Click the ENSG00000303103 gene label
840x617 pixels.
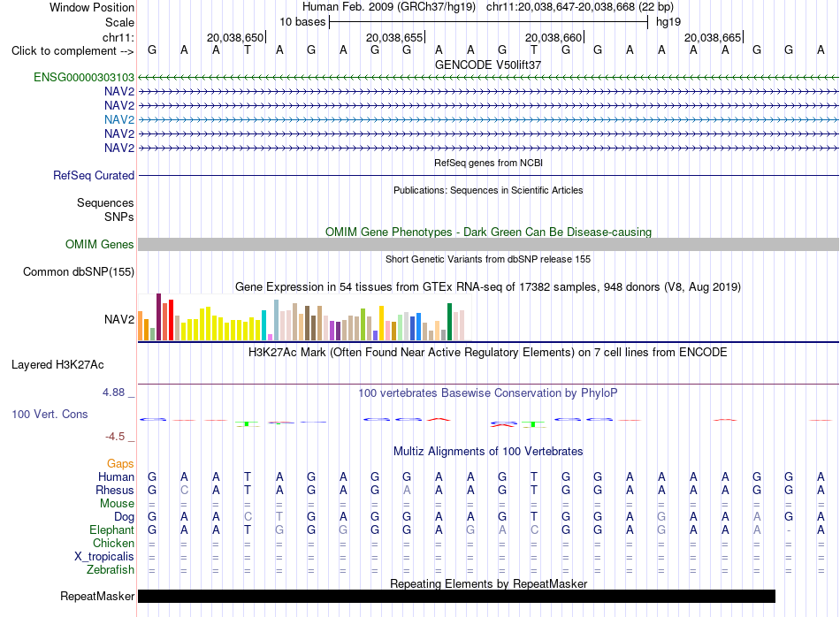[84, 77]
